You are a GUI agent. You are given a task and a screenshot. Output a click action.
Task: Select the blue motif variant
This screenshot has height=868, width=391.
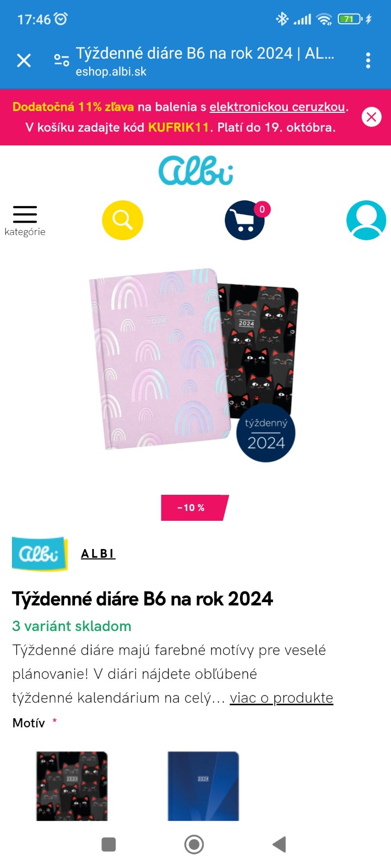point(203,786)
